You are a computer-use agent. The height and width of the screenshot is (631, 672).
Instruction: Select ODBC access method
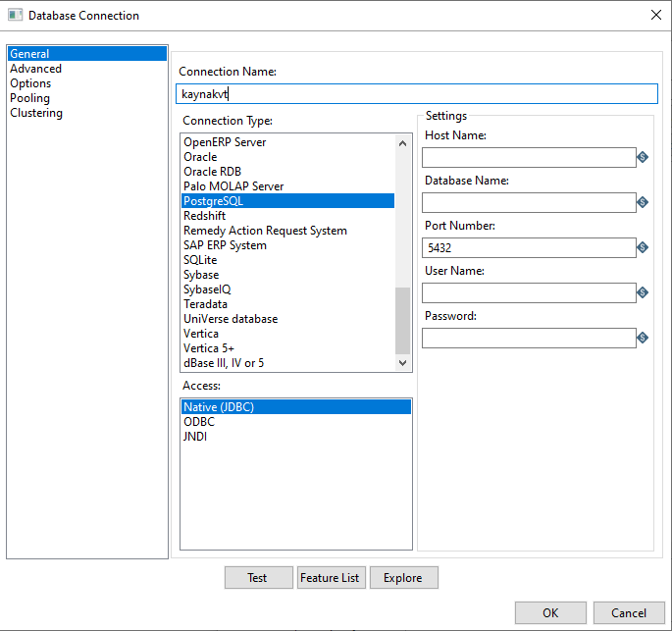coord(295,422)
